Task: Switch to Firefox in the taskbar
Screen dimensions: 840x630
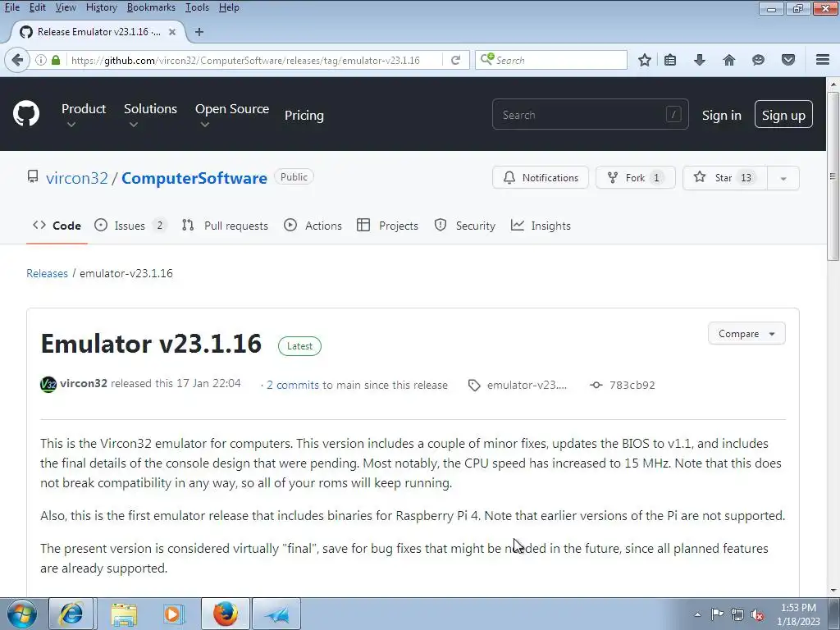Action: tap(226, 614)
